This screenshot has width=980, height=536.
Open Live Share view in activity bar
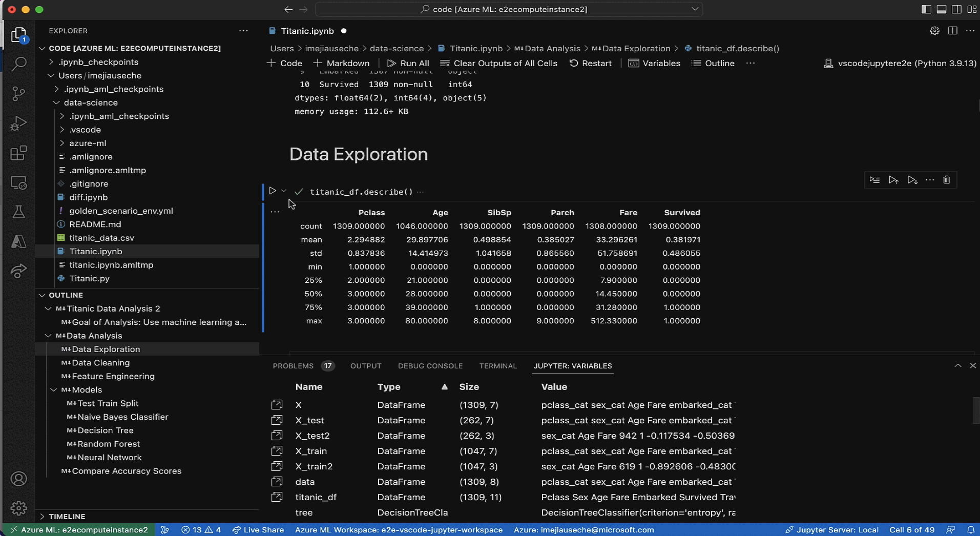click(x=19, y=271)
